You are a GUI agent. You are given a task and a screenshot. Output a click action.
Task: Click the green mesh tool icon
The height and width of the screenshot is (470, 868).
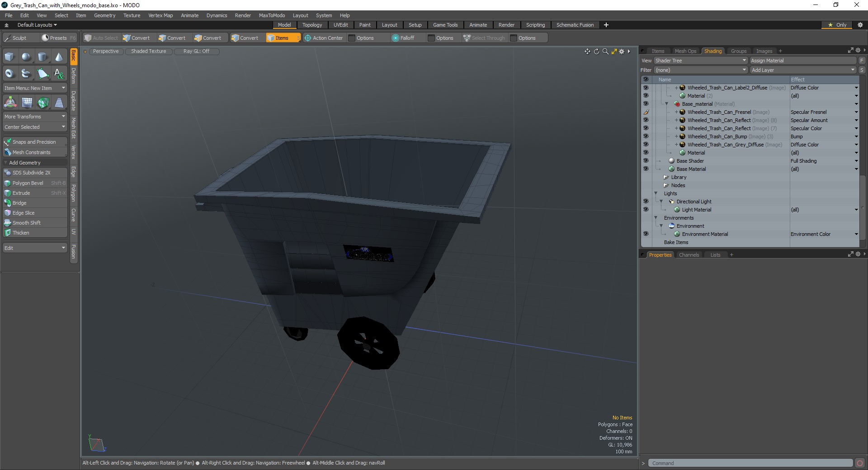43,103
